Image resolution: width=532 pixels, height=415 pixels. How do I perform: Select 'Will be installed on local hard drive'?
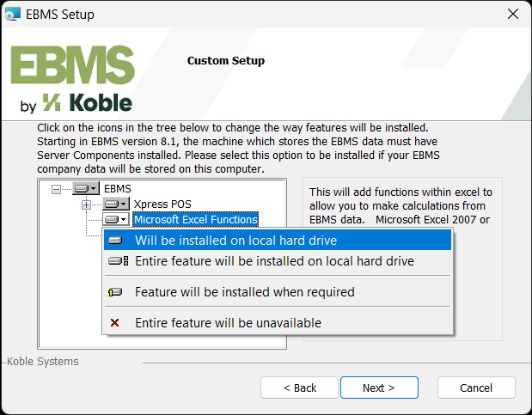[x=235, y=241]
